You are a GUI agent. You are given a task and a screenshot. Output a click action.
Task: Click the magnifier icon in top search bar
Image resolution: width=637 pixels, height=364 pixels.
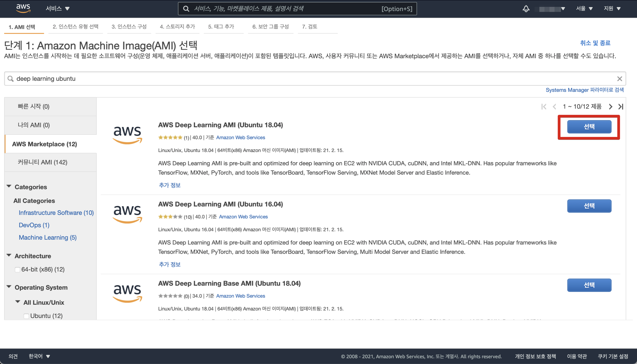pyautogui.click(x=186, y=9)
